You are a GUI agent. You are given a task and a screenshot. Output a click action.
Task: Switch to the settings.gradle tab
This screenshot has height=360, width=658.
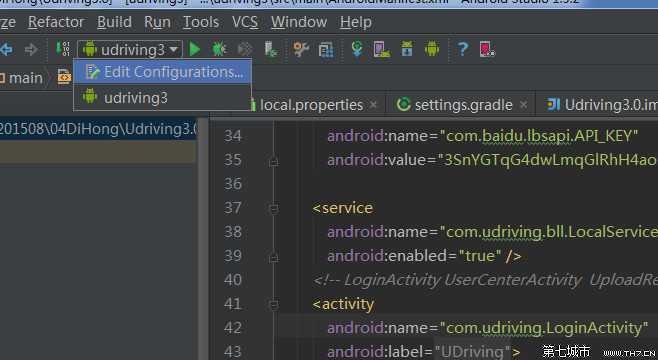pos(463,105)
